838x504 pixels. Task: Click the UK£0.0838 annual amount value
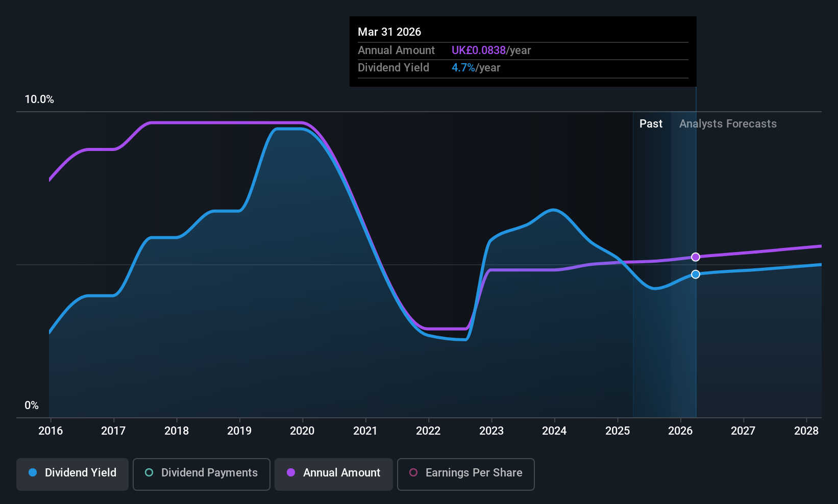tap(479, 51)
